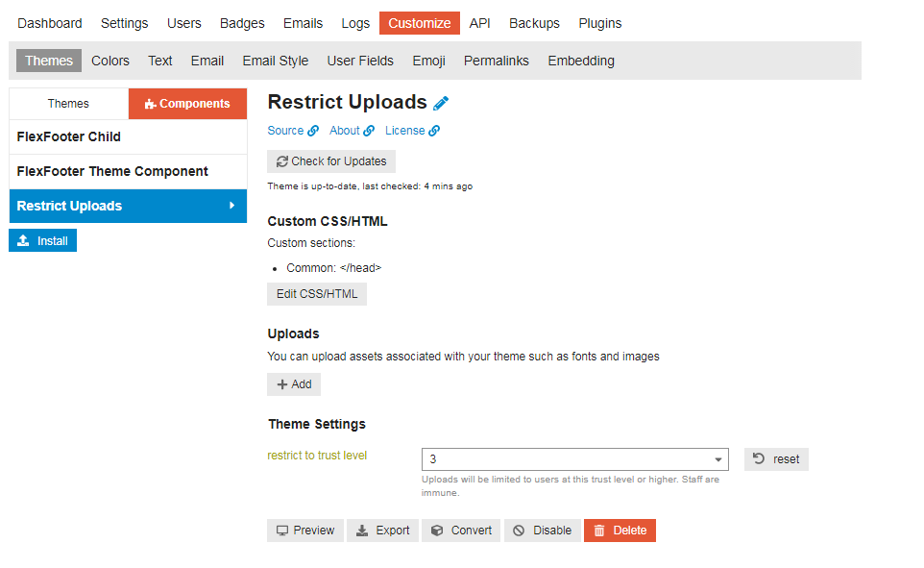
Task: Open the Email customization section
Action: [x=207, y=61]
